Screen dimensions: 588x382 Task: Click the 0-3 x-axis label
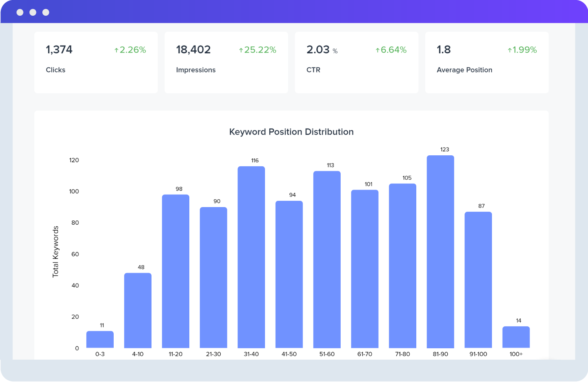pyautogui.click(x=100, y=354)
